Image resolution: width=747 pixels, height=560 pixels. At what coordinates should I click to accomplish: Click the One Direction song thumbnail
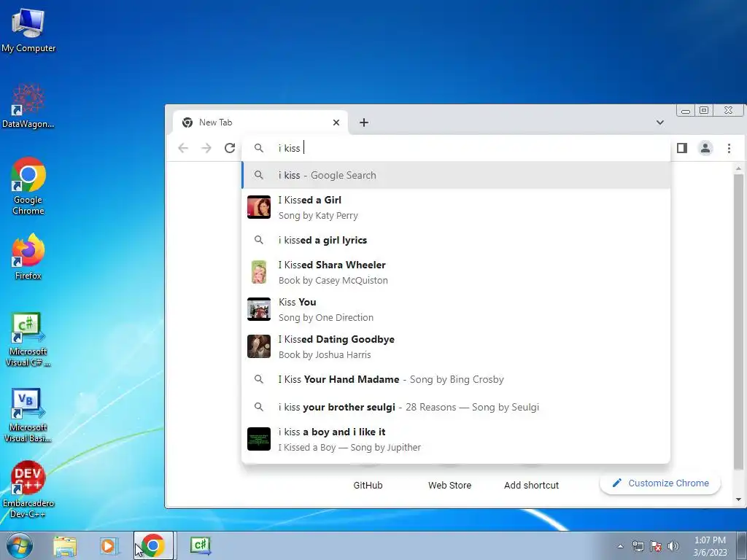pos(259,309)
